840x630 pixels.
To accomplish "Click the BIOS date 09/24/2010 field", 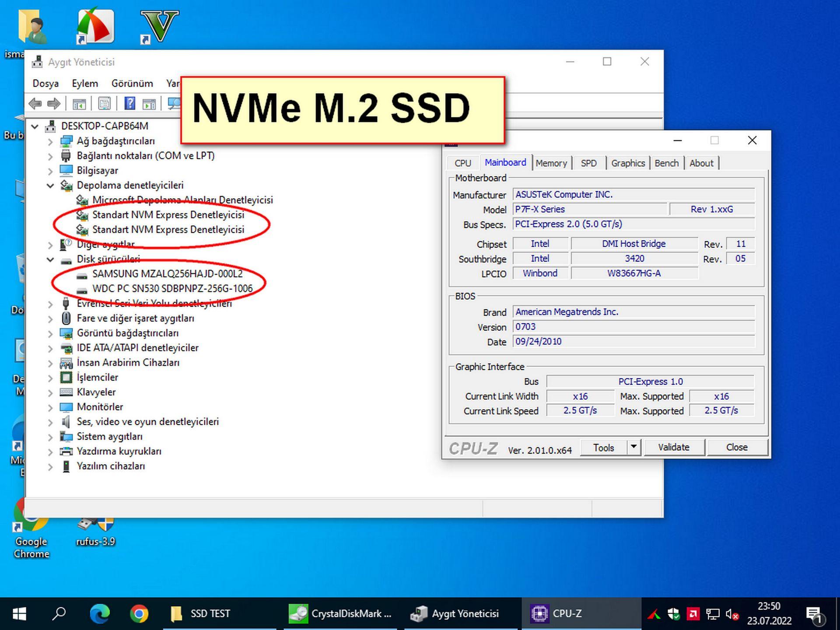I will [633, 341].
